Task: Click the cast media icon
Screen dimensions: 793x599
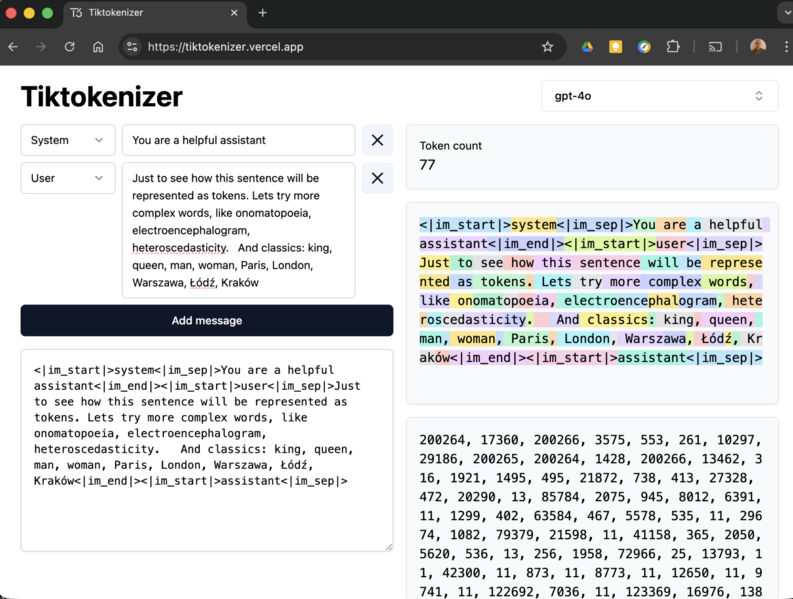Action: [x=715, y=47]
